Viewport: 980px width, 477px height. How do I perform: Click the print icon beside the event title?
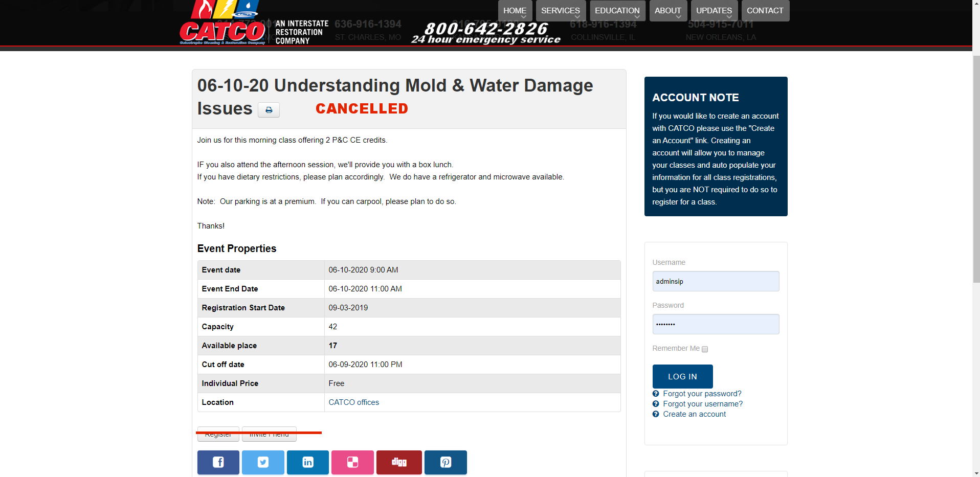click(x=269, y=110)
